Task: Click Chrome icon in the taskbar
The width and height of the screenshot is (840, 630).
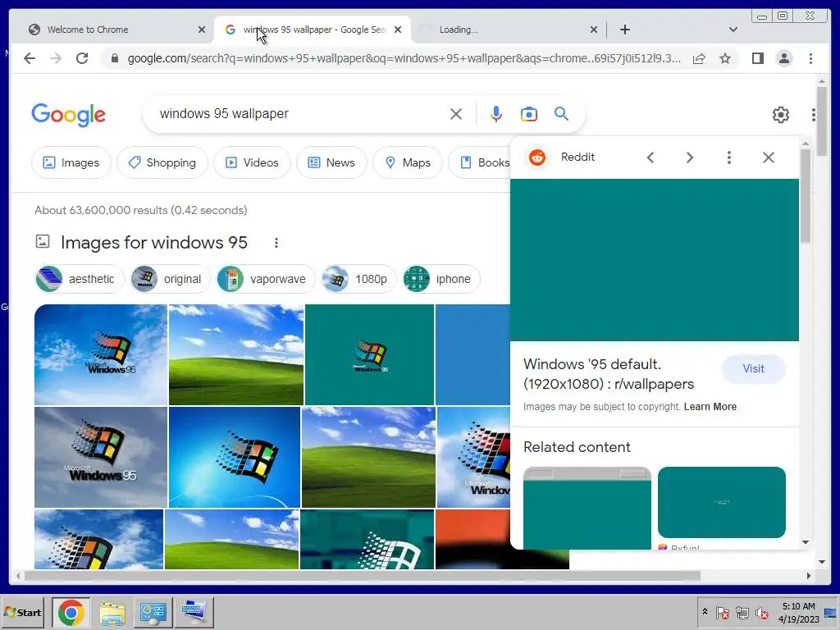Action: click(71, 612)
